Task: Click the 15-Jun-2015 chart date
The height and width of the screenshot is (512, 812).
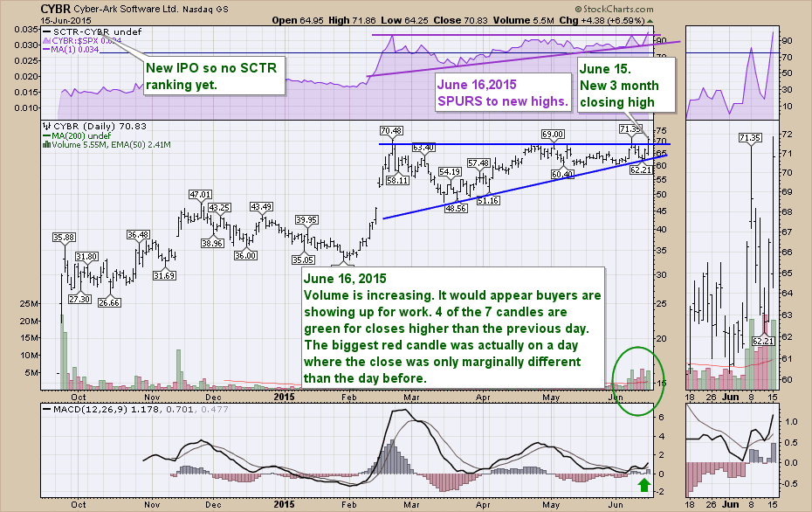Action: (x=65, y=21)
